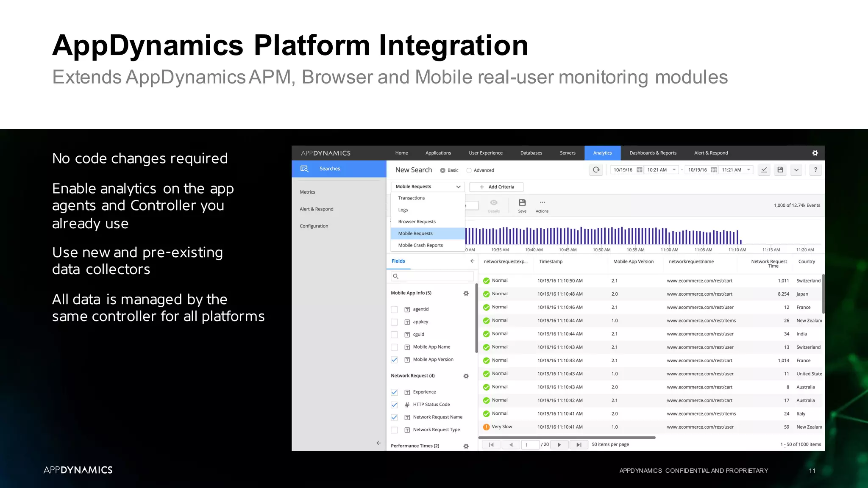Click the help question mark icon
This screenshot has width=868, height=488.
815,170
